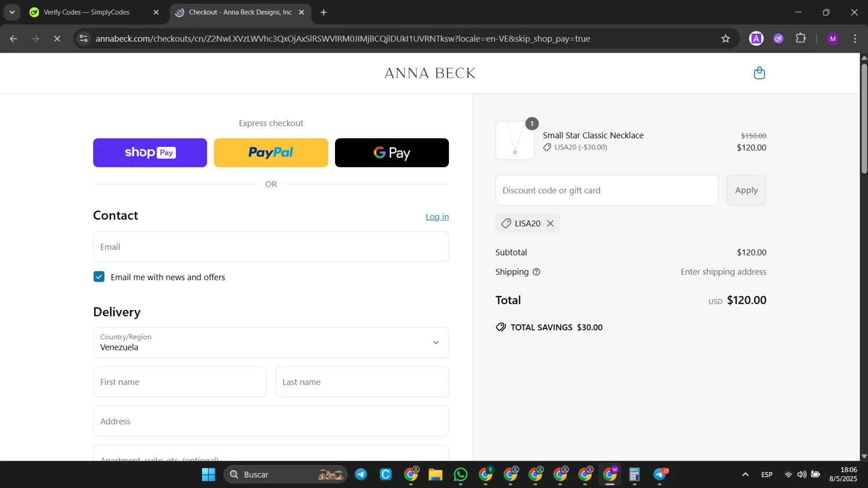Pay with PayPal
Viewport: 868px width, 488px height.
tap(271, 153)
